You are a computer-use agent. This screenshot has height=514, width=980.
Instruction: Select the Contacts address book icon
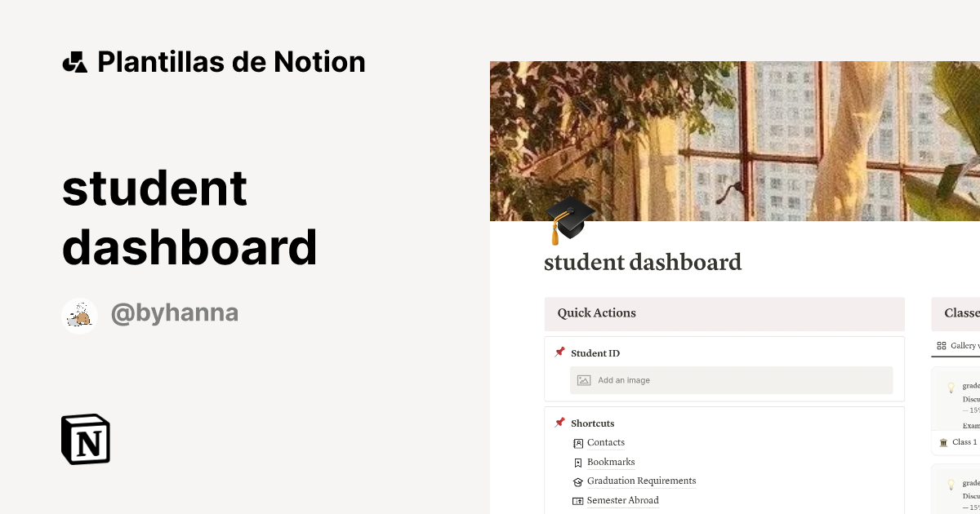coord(578,442)
